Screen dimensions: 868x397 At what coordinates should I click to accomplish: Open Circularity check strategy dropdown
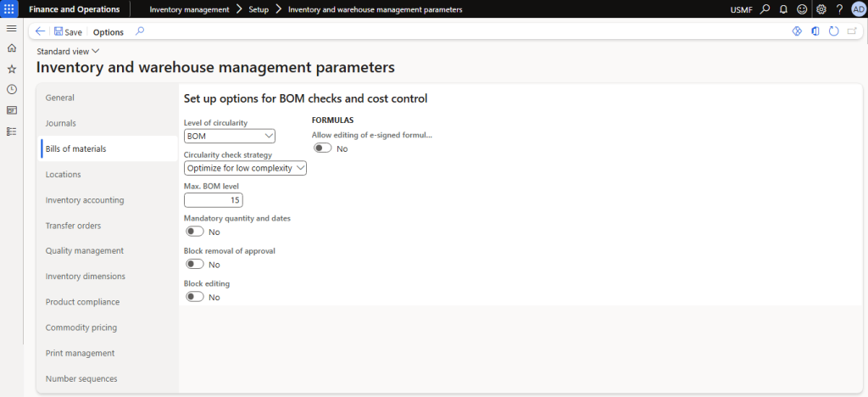coord(245,168)
